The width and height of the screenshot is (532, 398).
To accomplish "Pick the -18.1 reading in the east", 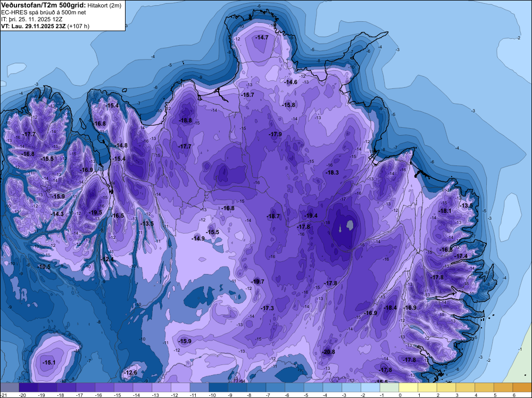I will pyautogui.click(x=445, y=211).
